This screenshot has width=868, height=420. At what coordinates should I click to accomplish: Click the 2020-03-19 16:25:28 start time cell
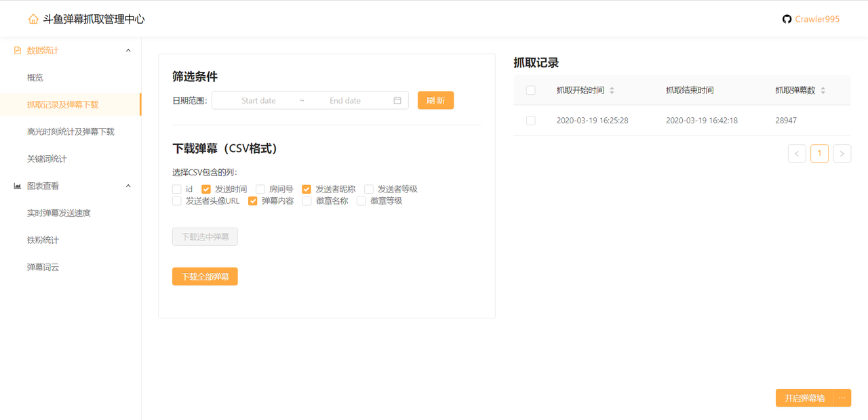click(x=593, y=120)
